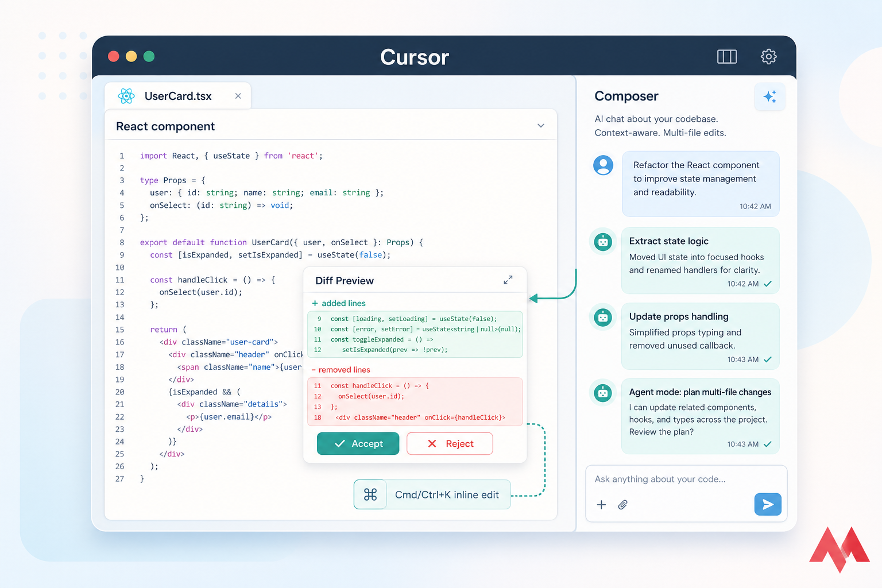Click the useState(false) code line 9
Viewport: 882px width, 588px height.
[x=270, y=255]
